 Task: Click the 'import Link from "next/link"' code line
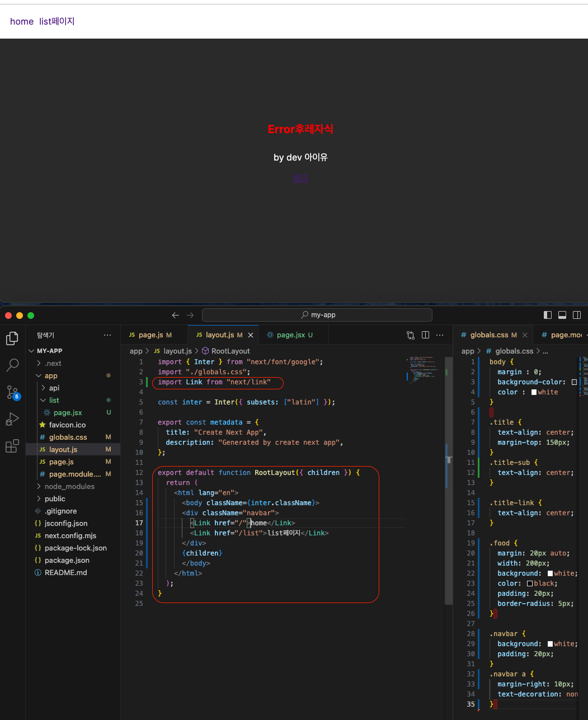[214, 382]
